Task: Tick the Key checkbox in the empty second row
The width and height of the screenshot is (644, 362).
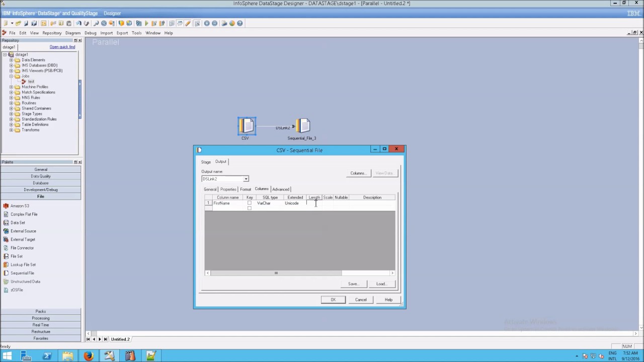Action: [x=249, y=208]
